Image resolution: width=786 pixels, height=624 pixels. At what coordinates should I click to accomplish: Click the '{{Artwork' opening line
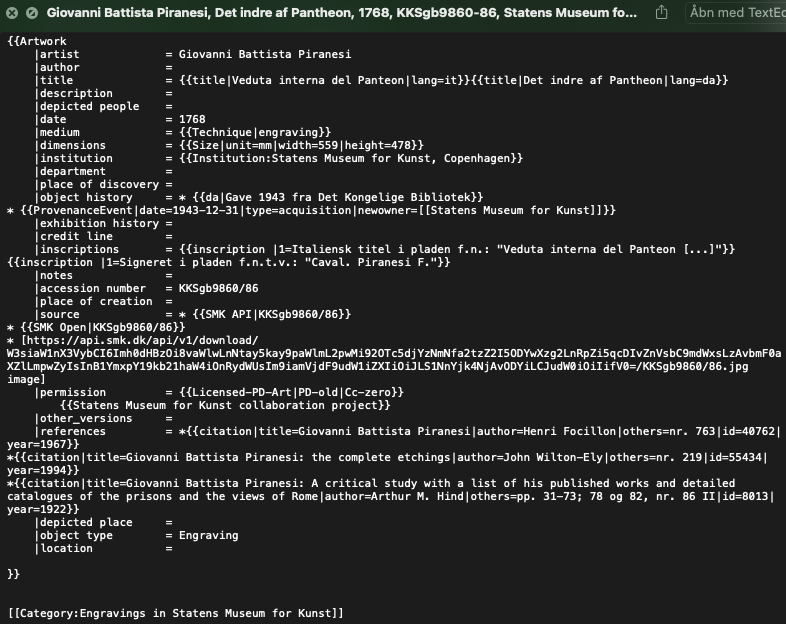click(37, 41)
